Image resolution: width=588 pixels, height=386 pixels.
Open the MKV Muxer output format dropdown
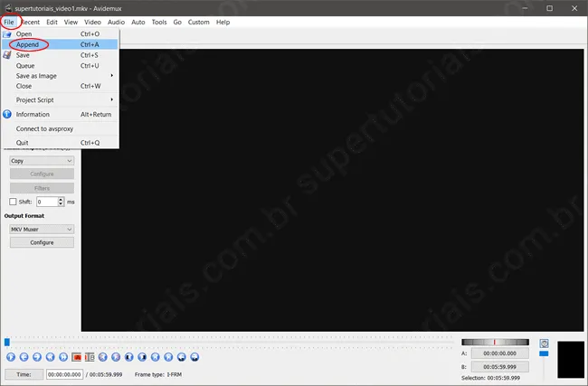(x=42, y=229)
